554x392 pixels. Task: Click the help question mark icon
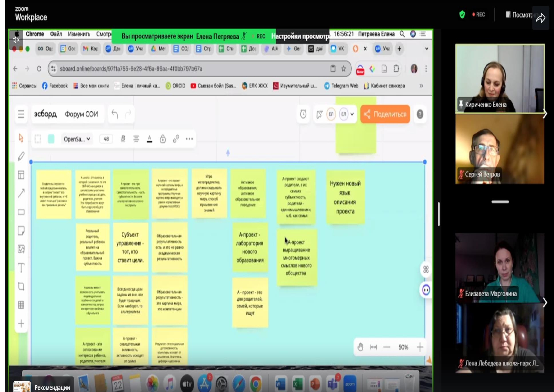420,114
